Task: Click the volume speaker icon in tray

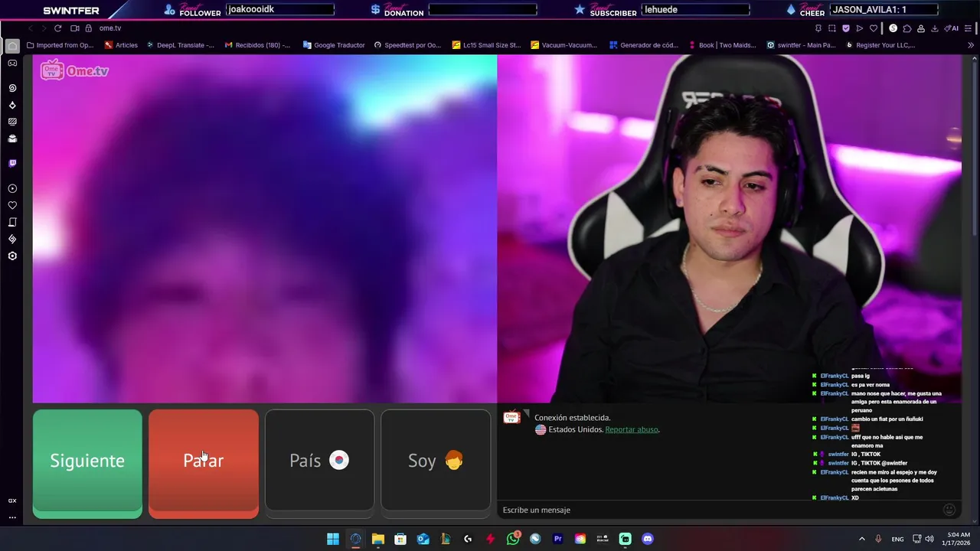Action: 929,539
